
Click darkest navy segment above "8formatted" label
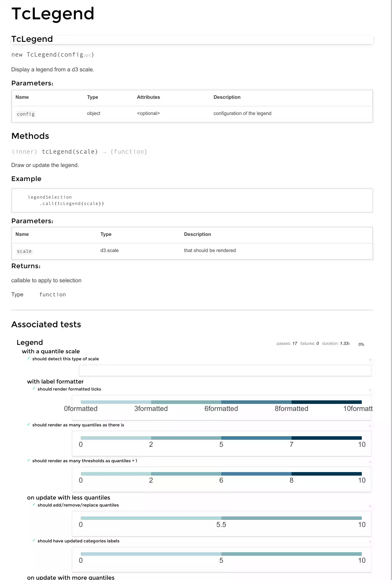[x=326, y=402]
